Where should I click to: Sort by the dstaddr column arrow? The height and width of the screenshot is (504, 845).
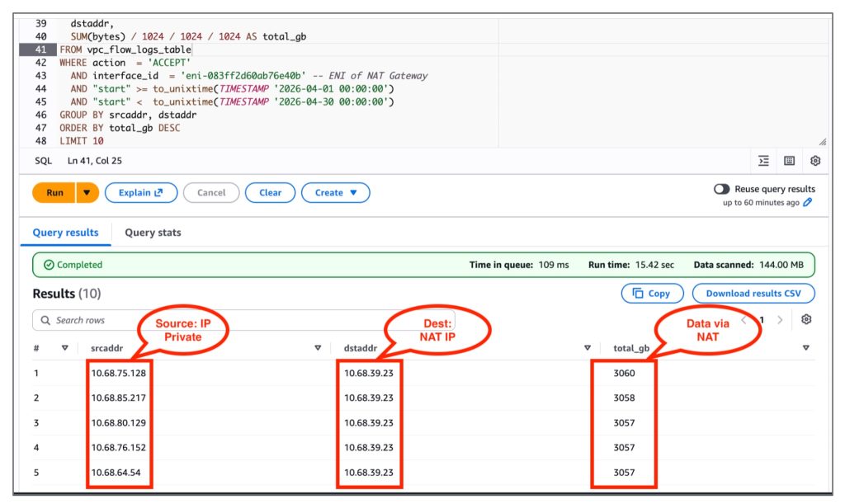point(588,348)
